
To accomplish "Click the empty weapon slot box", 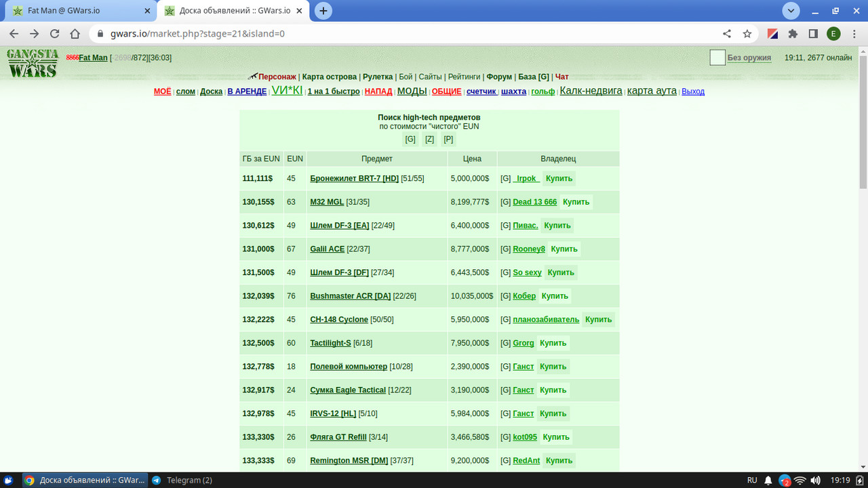I will click(x=717, y=58).
